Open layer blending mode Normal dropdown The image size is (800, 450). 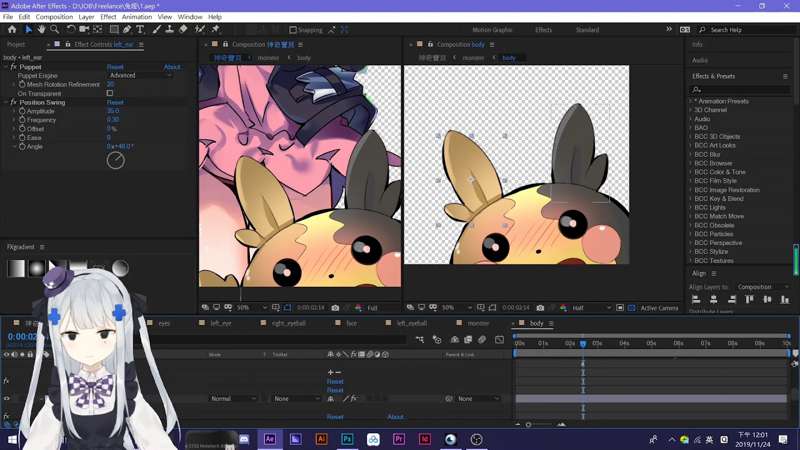(232, 398)
